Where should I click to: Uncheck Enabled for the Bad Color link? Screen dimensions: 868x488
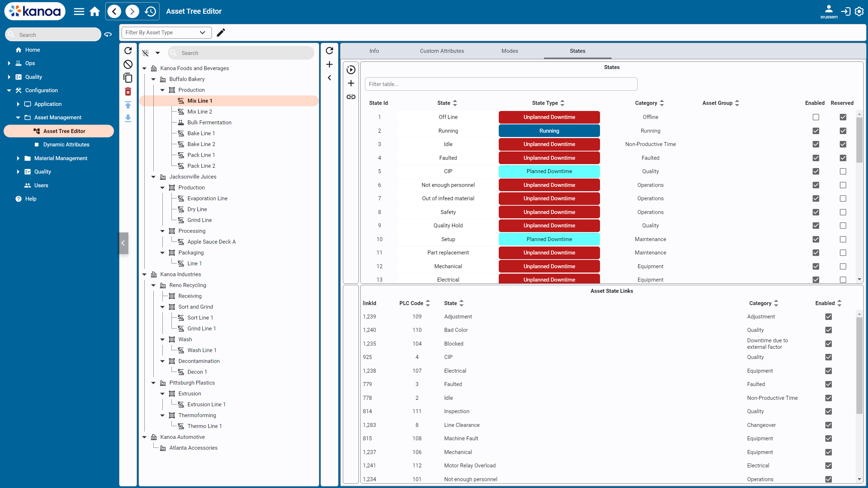pos(828,330)
